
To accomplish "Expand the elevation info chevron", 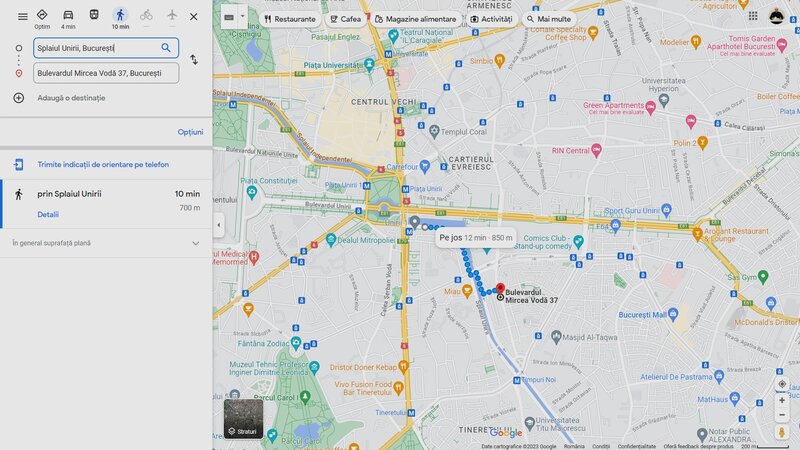I will [x=195, y=243].
